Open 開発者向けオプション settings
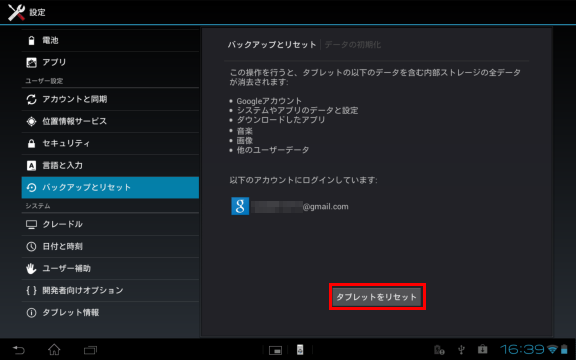This screenshot has height=360, width=576. tap(110, 290)
